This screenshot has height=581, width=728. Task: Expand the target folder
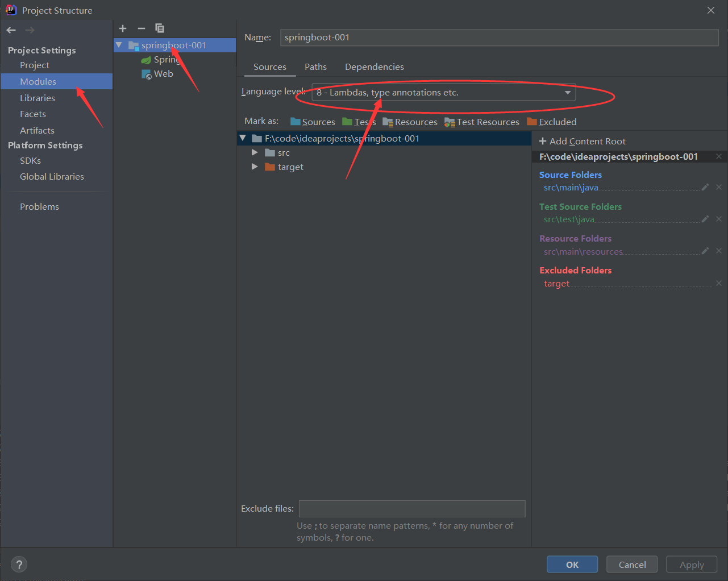point(255,167)
